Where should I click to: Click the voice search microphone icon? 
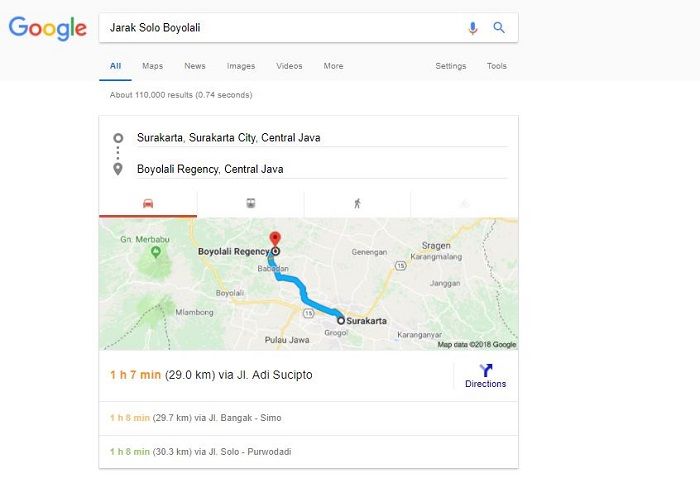[472, 28]
